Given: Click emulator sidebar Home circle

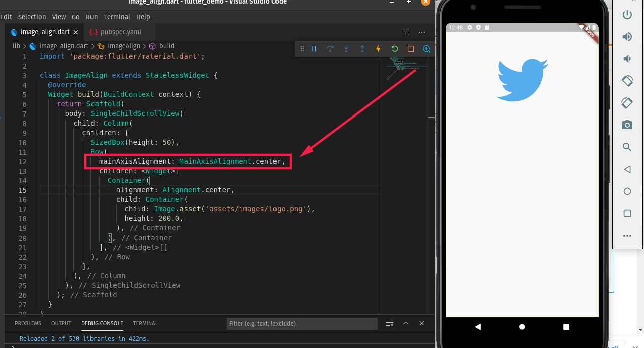Looking at the screenshot, I should point(627,191).
